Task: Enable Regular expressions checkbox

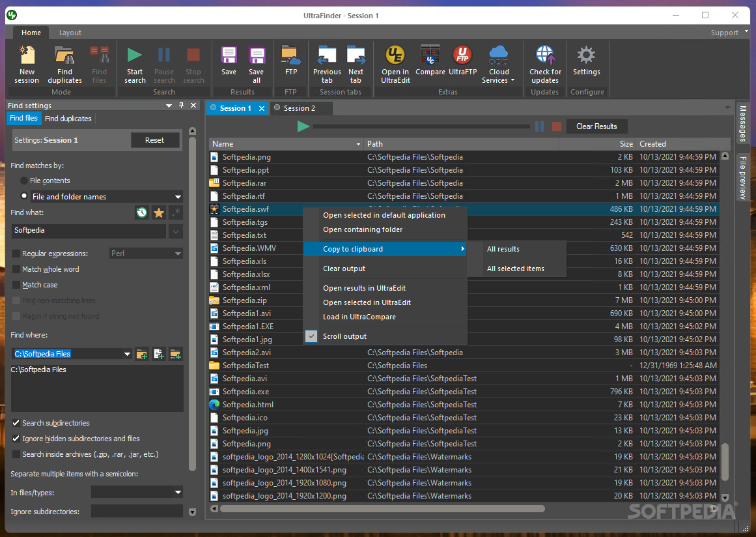Action: pos(16,254)
